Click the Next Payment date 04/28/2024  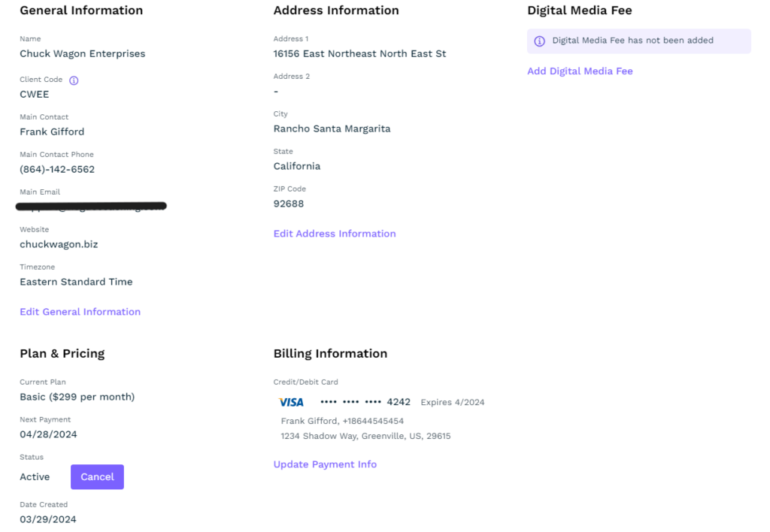click(x=48, y=434)
